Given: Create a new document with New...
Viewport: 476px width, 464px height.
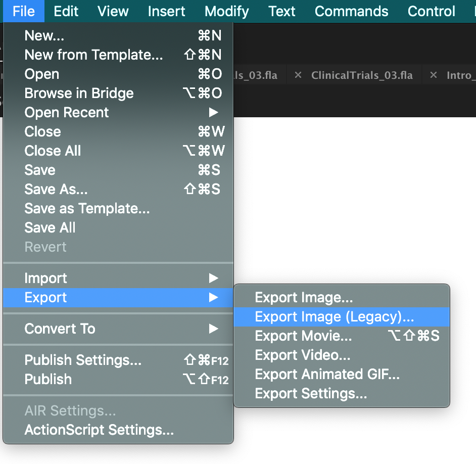Looking at the screenshot, I should (44, 35).
